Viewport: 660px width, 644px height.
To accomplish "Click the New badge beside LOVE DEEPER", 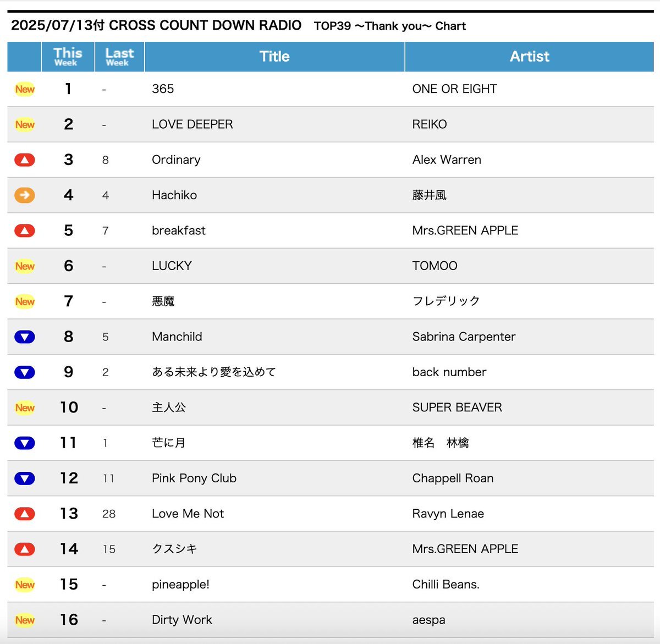I will [25, 124].
